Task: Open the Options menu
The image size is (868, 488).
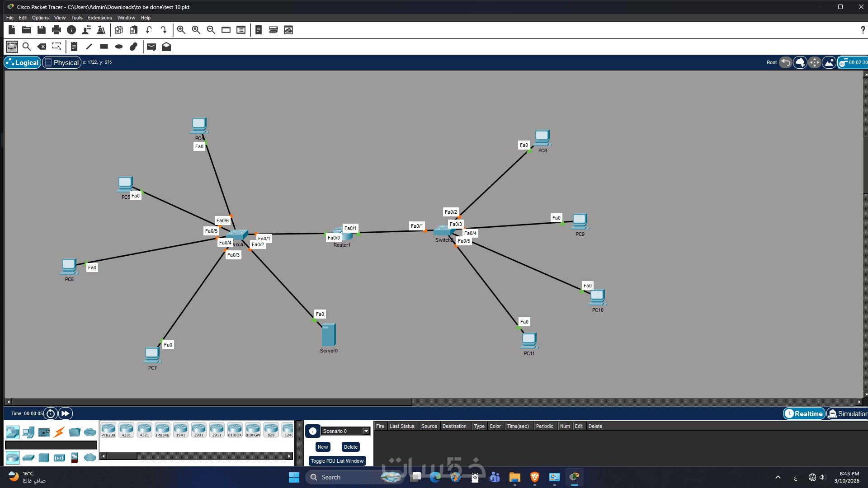Action: [40, 18]
